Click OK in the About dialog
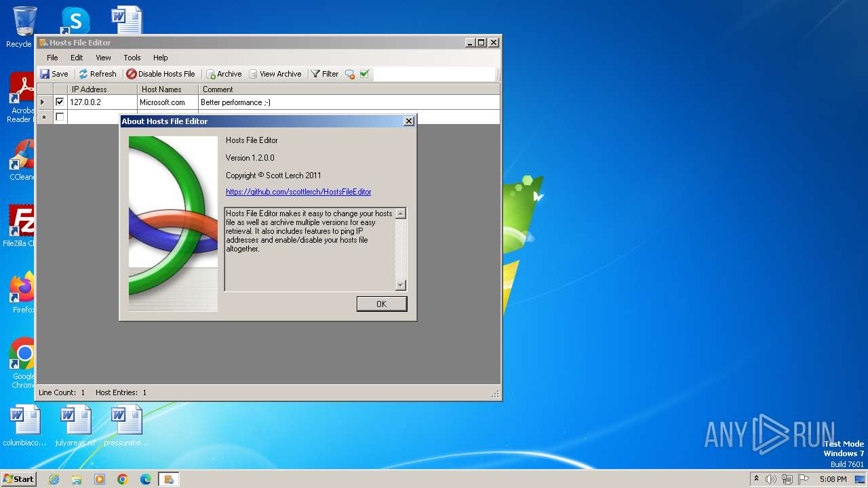The width and height of the screenshot is (868, 488). coord(382,304)
